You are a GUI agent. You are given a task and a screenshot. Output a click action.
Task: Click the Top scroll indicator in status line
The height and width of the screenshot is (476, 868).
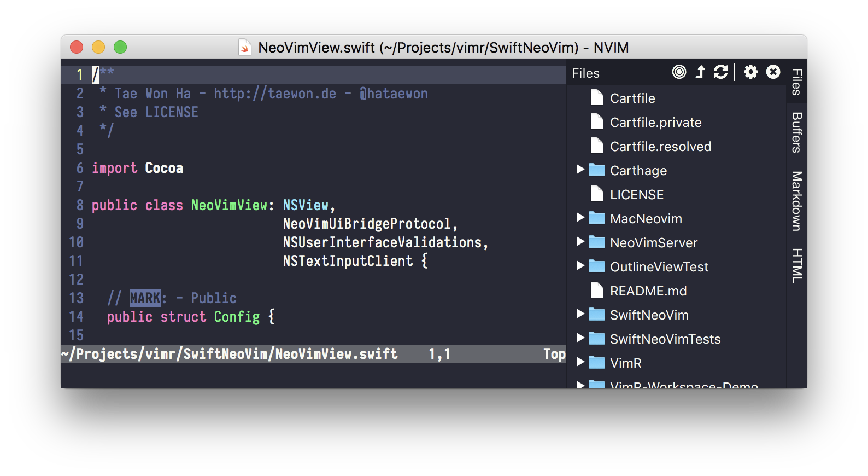tap(554, 355)
